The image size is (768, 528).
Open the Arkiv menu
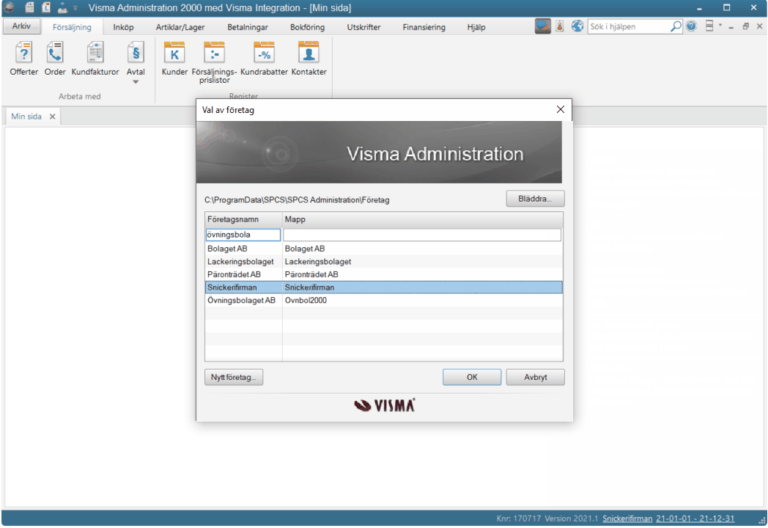click(x=21, y=26)
